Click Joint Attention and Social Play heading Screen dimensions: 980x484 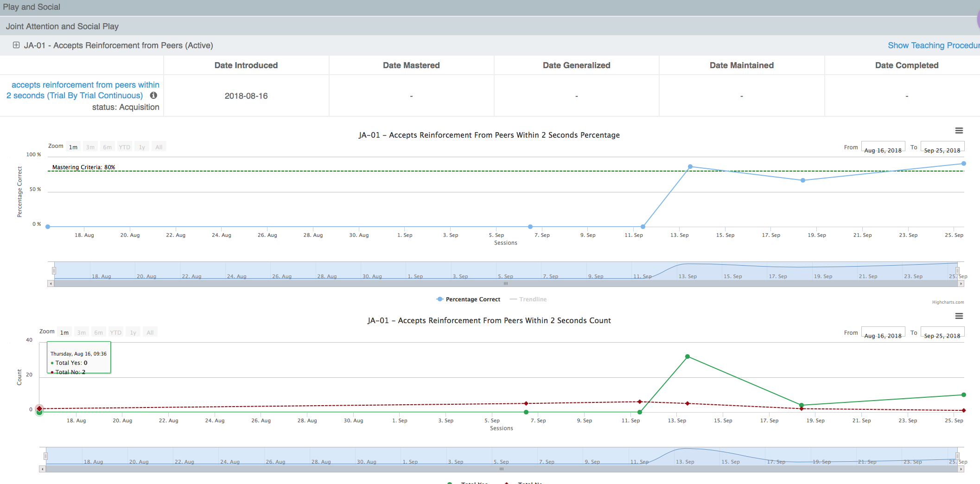tap(62, 26)
